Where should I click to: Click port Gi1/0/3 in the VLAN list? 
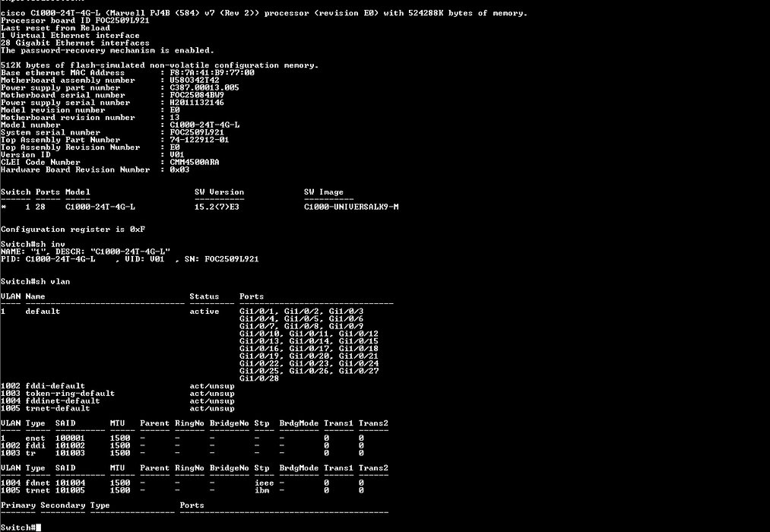tap(346, 311)
